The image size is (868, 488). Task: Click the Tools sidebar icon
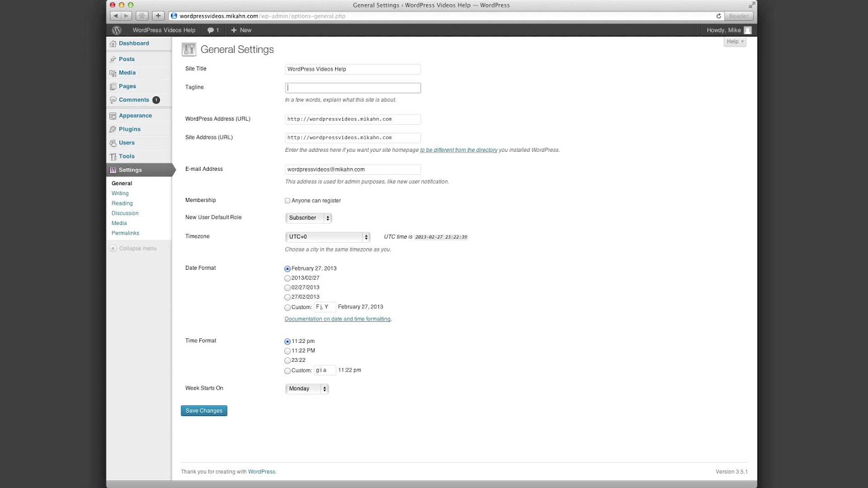pos(113,156)
